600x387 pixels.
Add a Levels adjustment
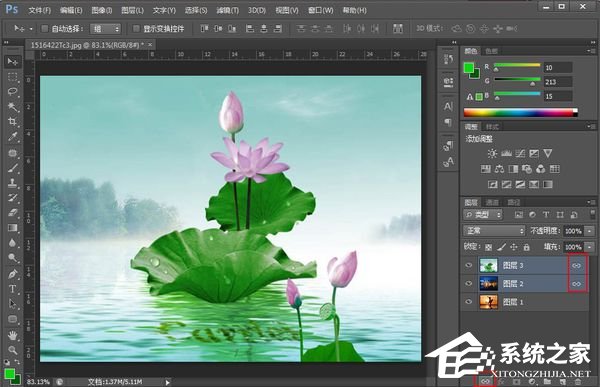point(506,153)
